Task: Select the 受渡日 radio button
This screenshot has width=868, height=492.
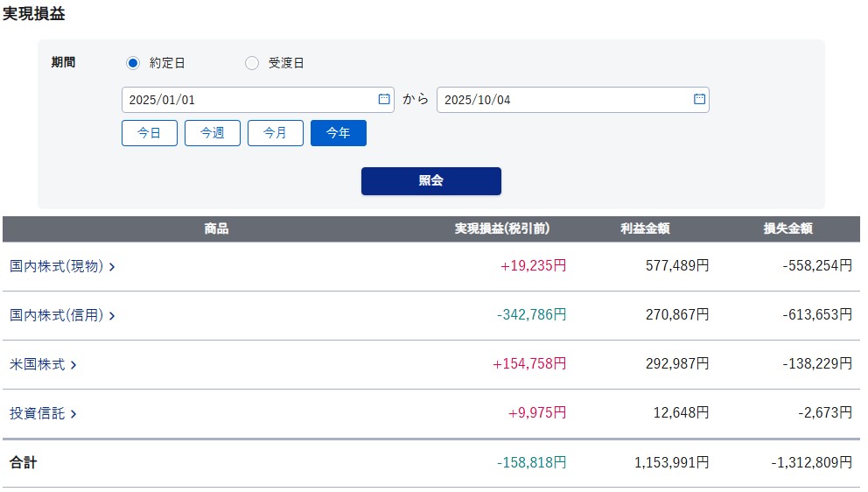Action: (x=252, y=63)
